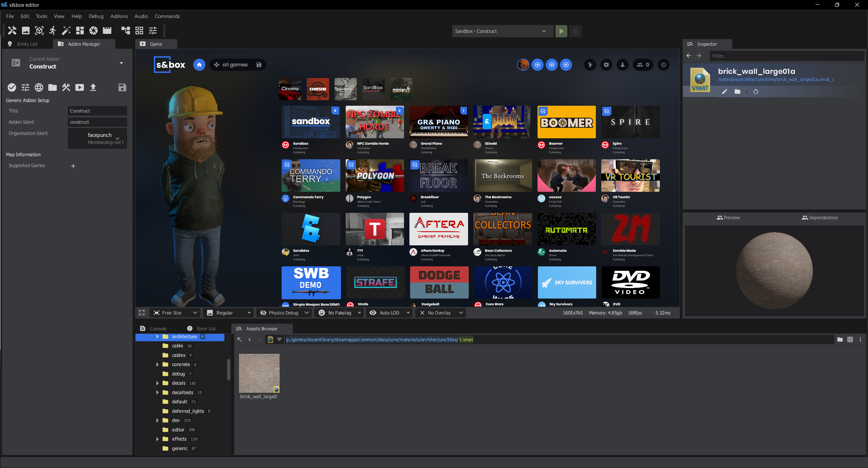The image size is (868, 468).
Task: Click the Inspector Filter input field
Action: pos(787,56)
